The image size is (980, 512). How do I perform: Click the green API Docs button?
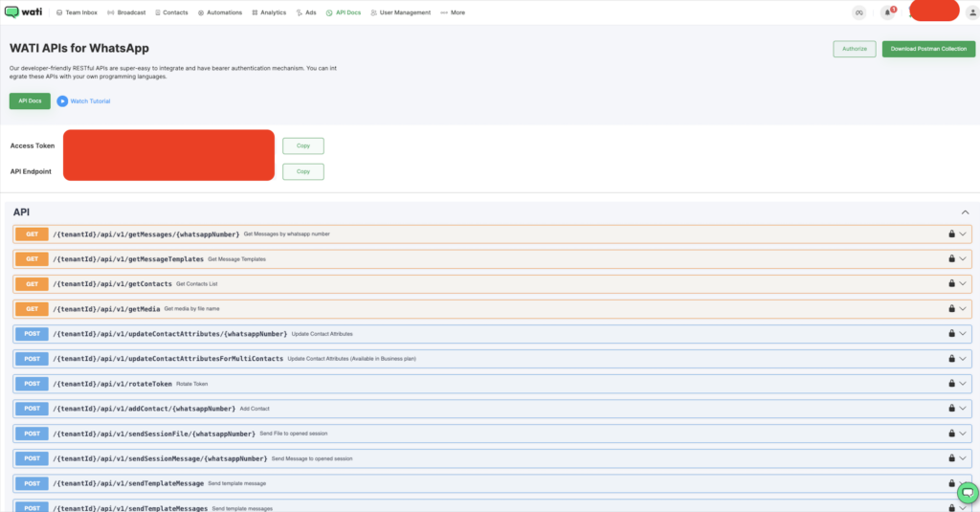(x=30, y=100)
